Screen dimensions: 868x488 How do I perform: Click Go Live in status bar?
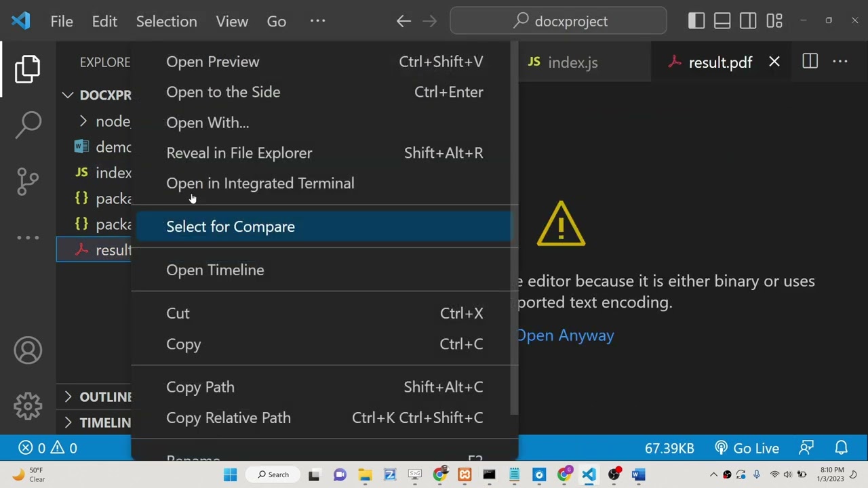click(747, 448)
